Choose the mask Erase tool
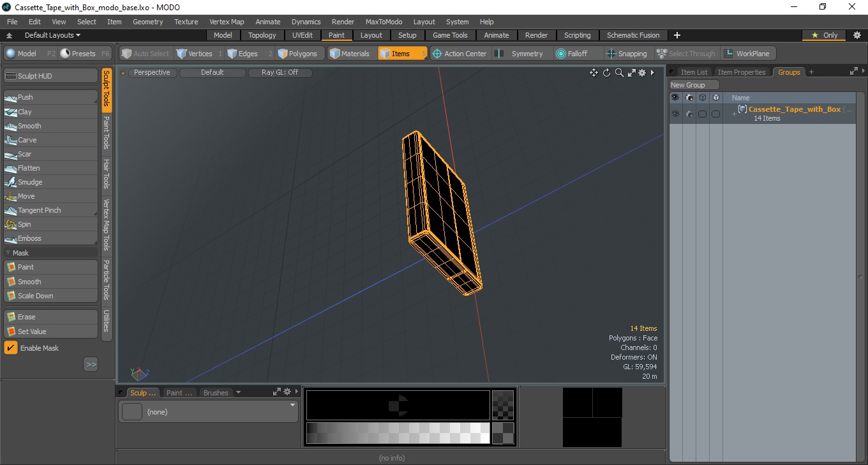This screenshot has height=465, width=868. tap(50, 317)
